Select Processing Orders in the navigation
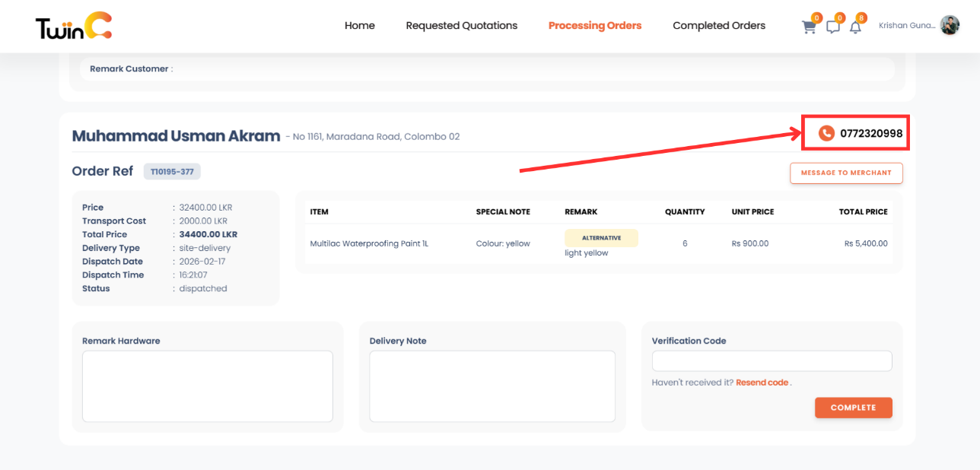Viewport: 980px width, 470px height. 594,25
